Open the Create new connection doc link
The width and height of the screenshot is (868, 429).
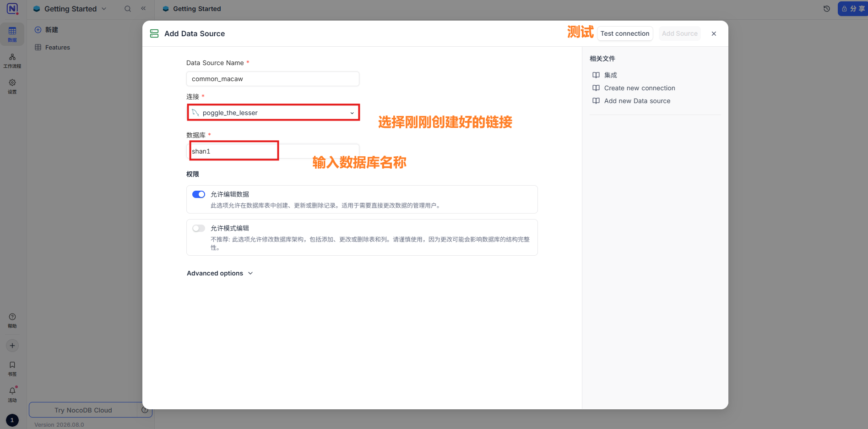click(x=640, y=88)
